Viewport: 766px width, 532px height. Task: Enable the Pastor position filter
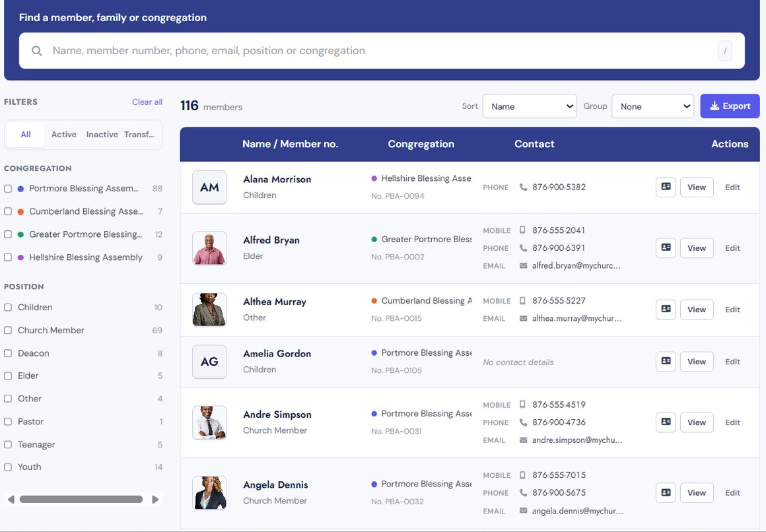coord(8,422)
